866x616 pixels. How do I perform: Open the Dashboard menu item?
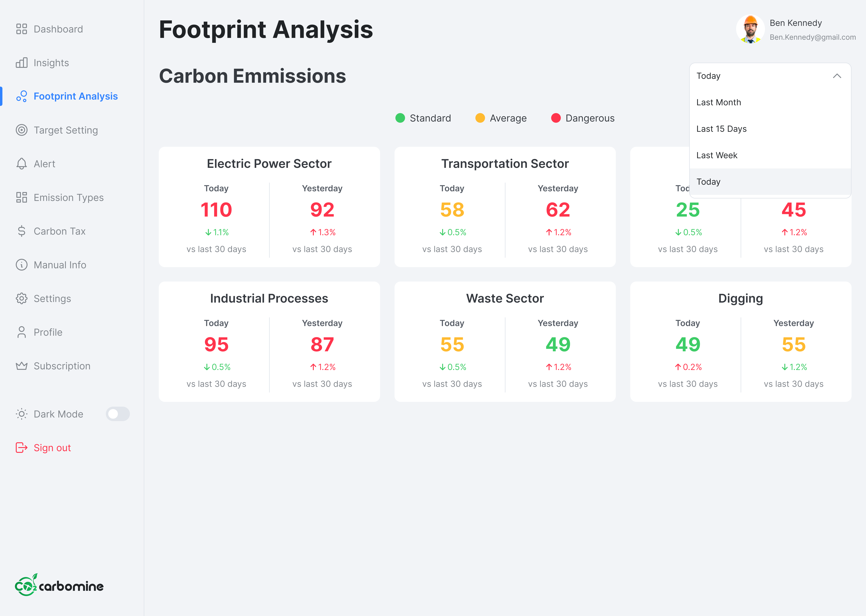click(x=58, y=29)
